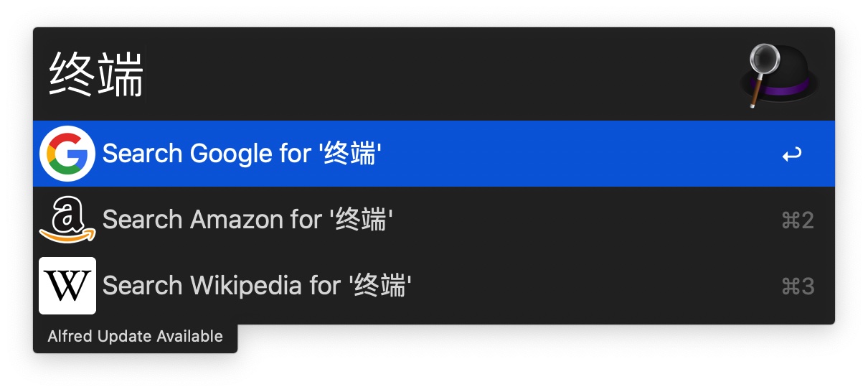Select the Search Amazon for '终端' result
868x392 pixels.
pyautogui.click(x=434, y=220)
